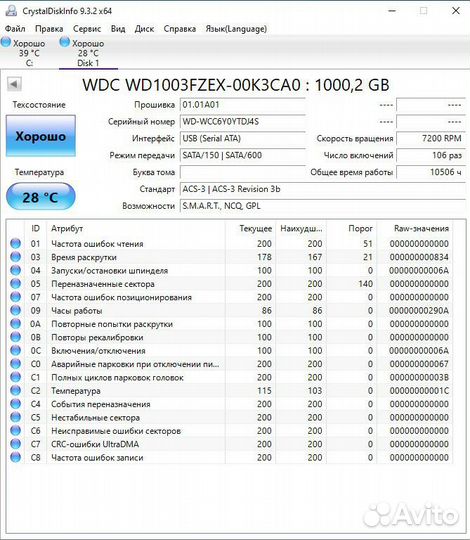Minimize the CrystalDiskInfo window
This screenshot has height=540, width=470.
pyautogui.click(x=391, y=11)
